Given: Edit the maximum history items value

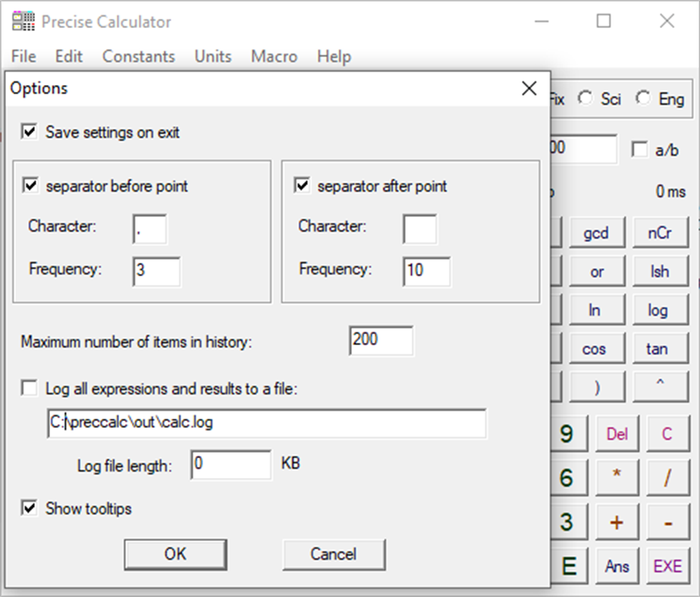Looking at the screenshot, I should tap(381, 341).
